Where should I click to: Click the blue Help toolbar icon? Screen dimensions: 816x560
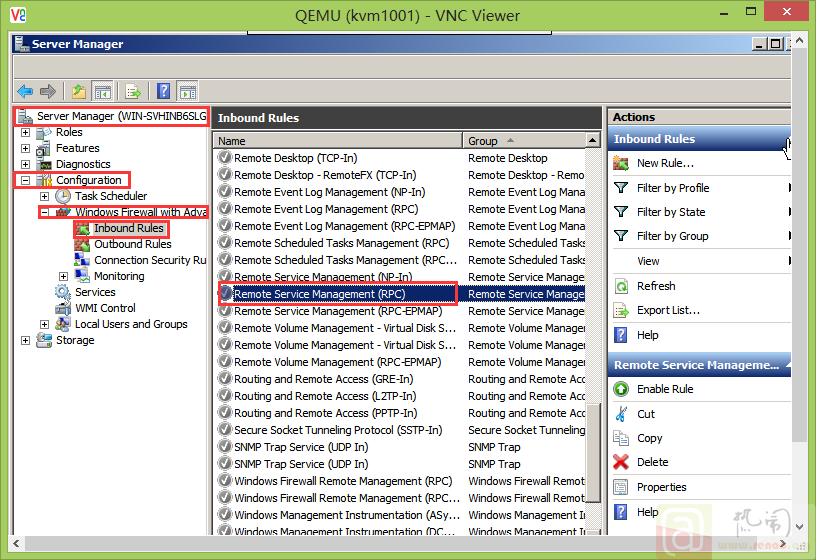coord(163,92)
